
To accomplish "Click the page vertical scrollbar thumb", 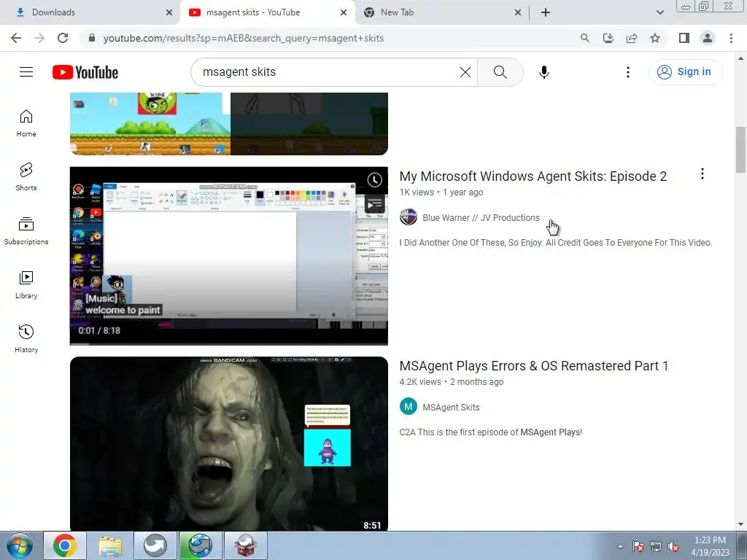I will [740, 150].
